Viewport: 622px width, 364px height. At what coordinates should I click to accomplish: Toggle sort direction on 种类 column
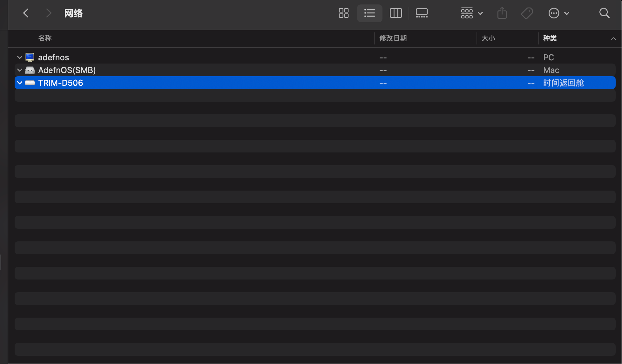coord(613,39)
